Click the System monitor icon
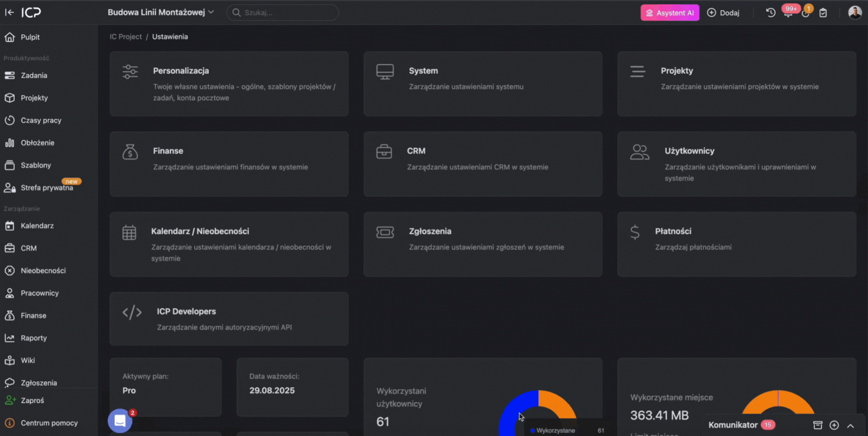868x436 pixels. 385,72
